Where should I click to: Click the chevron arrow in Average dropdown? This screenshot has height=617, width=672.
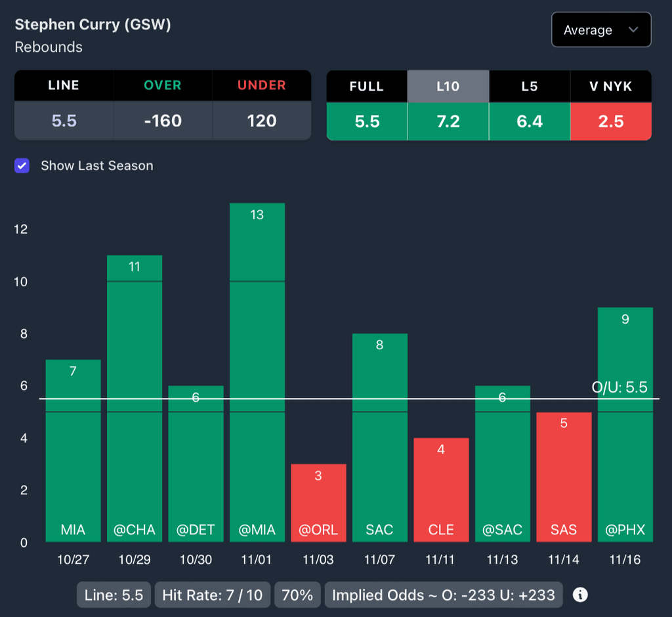pyautogui.click(x=633, y=30)
